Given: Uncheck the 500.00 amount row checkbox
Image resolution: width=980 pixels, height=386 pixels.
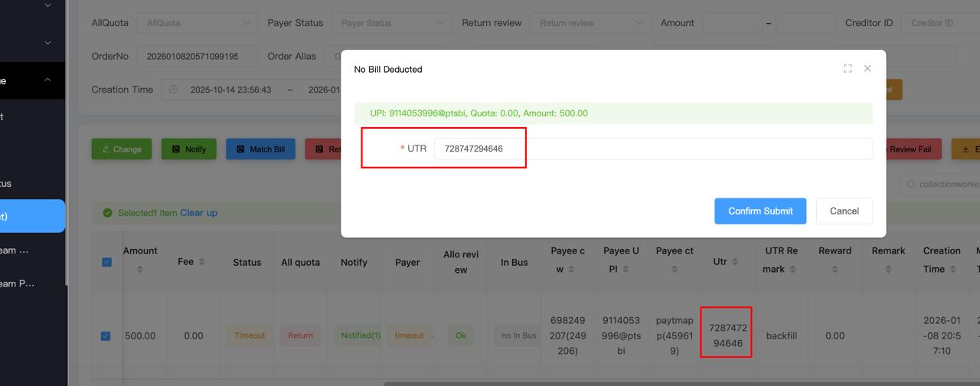Looking at the screenshot, I should click(x=106, y=335).
